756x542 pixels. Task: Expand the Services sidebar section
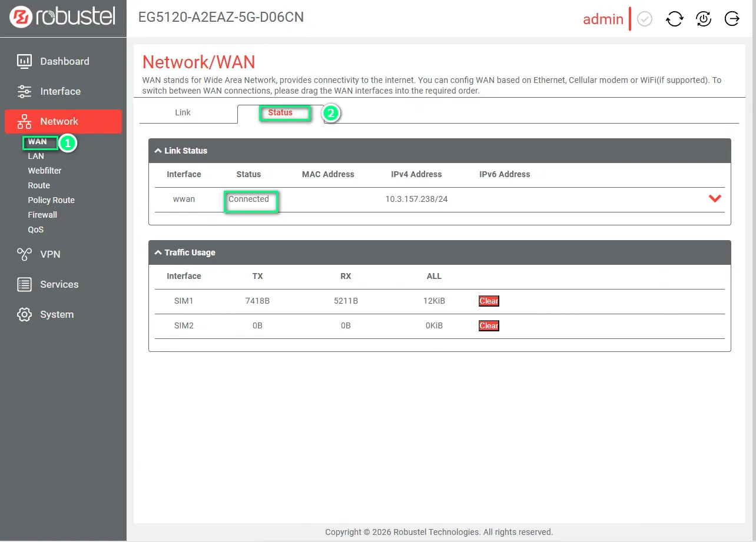pos(58,284)
